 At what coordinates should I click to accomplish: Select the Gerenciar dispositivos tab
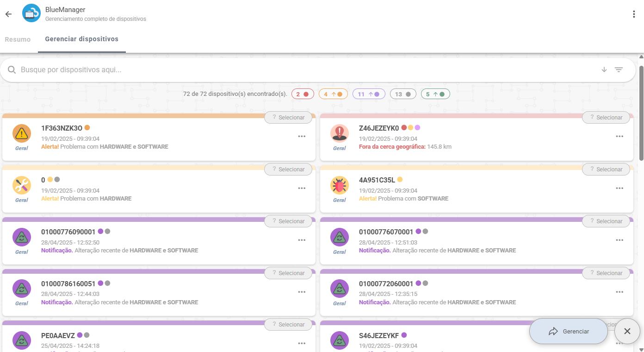click(81, 39)
